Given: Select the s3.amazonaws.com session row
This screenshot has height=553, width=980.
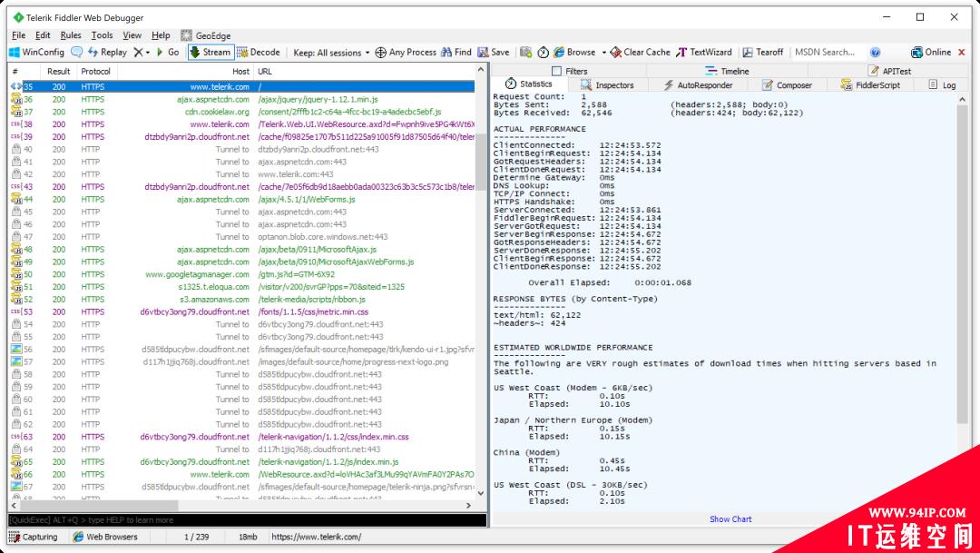Looking at the screenshot, I should (x=242, y=300).
